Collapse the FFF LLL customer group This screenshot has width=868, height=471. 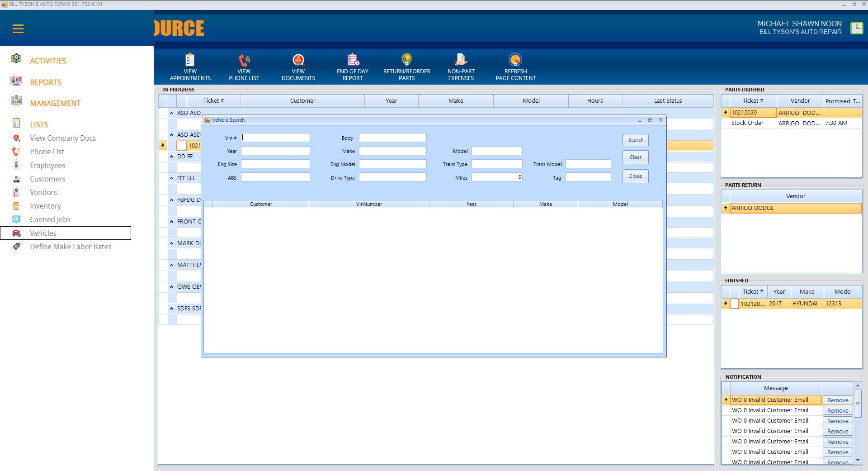[171, 178]
